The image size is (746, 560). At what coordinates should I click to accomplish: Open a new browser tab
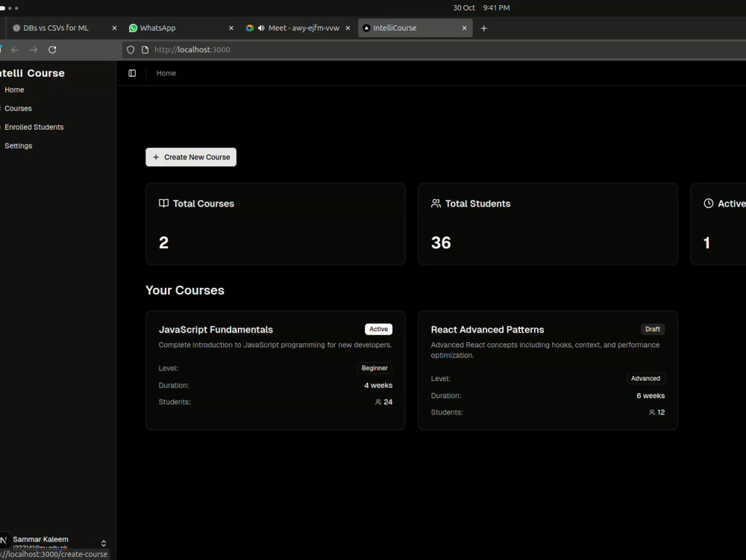pos(484,28)
